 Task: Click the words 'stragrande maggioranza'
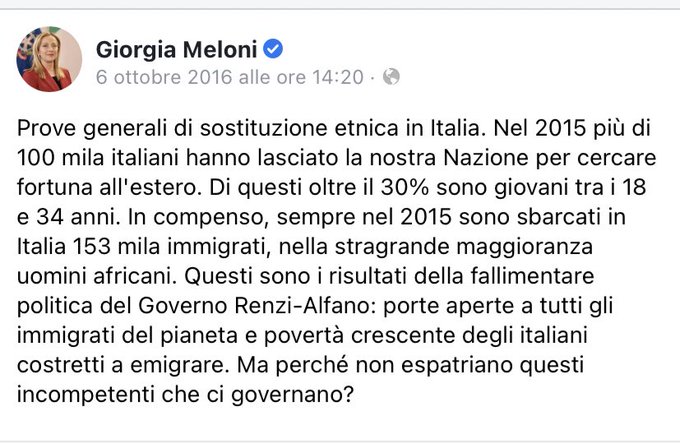(x=464, y=247)
